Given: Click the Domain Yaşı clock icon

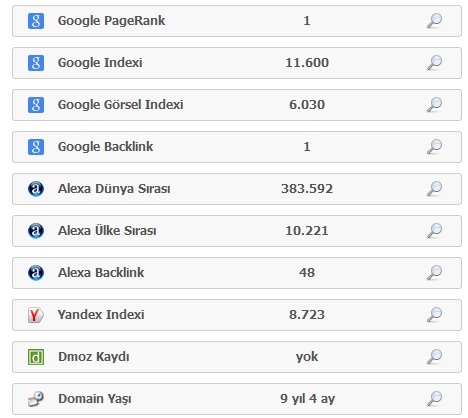Looking at the screenshot, I should click(x=36, y=399).
